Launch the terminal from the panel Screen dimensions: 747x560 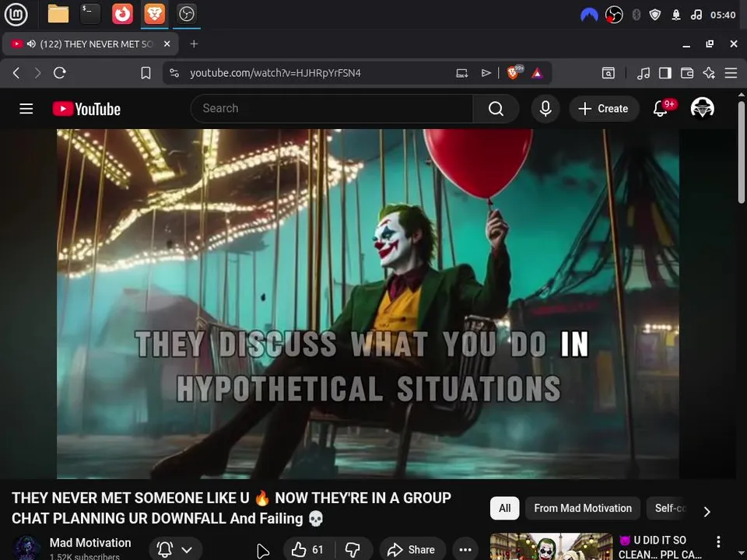pos(90,14)
